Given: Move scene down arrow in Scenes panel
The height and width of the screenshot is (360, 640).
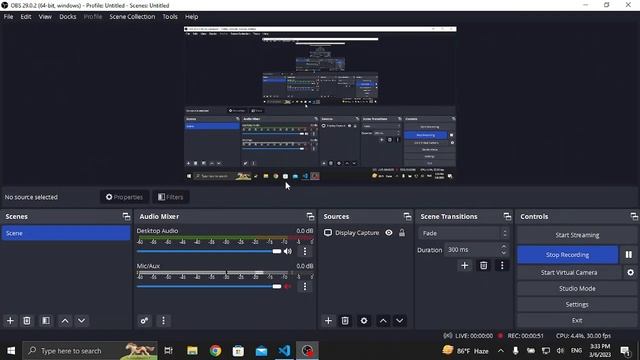Looking at the screenshot, I should point(82,321).
